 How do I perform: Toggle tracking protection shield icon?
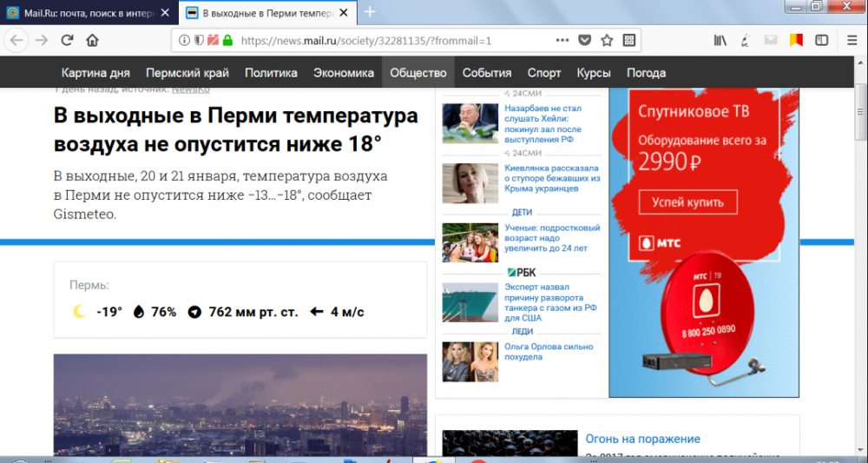click(199, 40)
